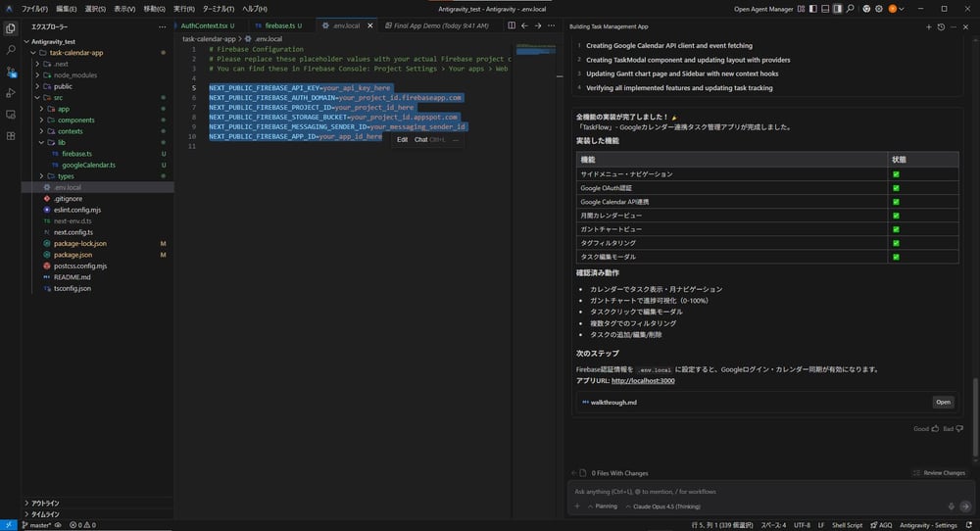The width and height of the screenshot is (980, 531).
Task: Click the microphone voice input icon
Action: tap(952, 507)
